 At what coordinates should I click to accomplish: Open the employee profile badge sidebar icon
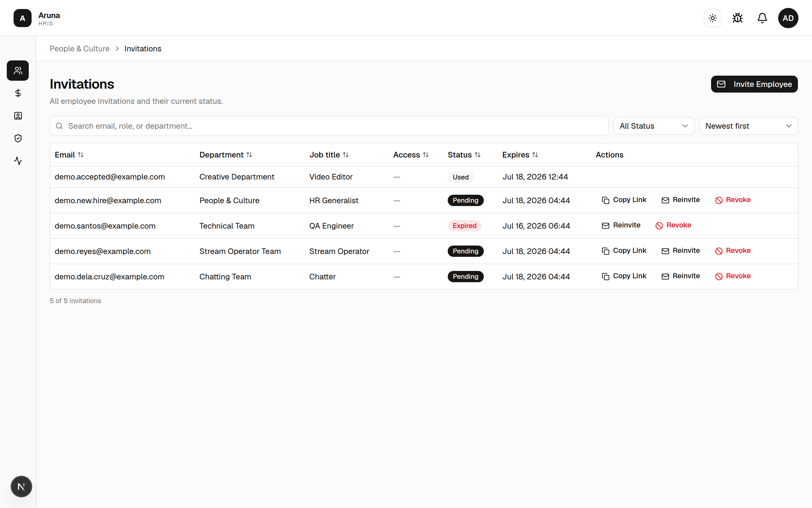(x=18, y=116)
